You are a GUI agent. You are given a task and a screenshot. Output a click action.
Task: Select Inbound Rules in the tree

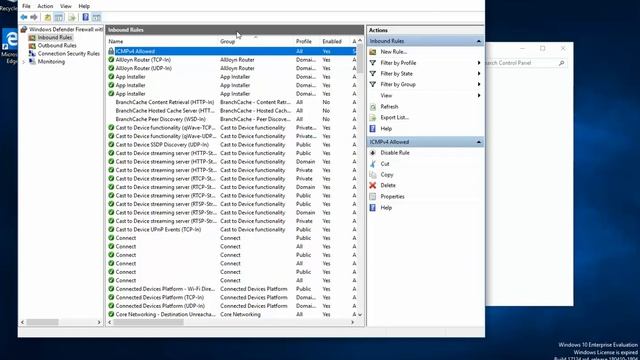point(55,38)
